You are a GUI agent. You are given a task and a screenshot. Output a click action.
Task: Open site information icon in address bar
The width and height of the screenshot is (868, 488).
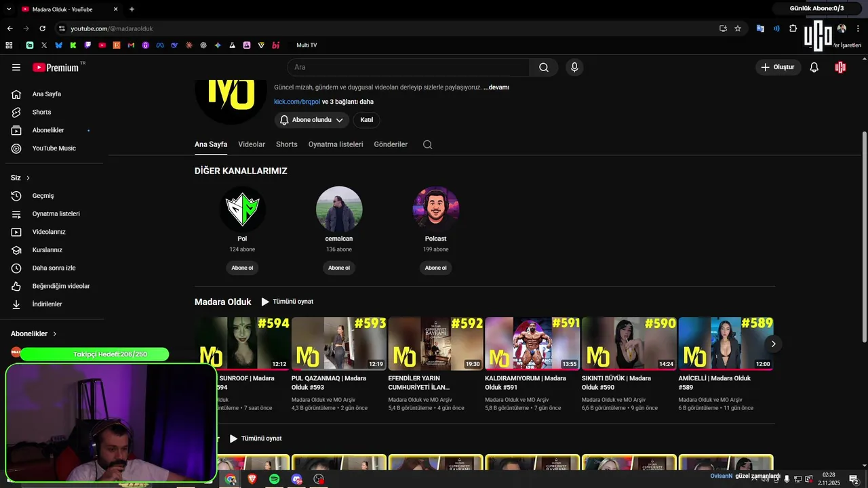coord(62,28)
